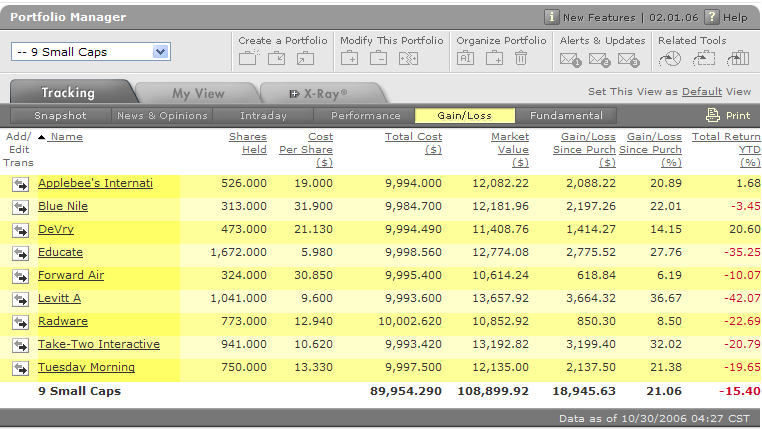Click the minus briefcase icon under Modify This Portfolio
Viewport: 762px width, 430px height.
[x=378, y=59]
